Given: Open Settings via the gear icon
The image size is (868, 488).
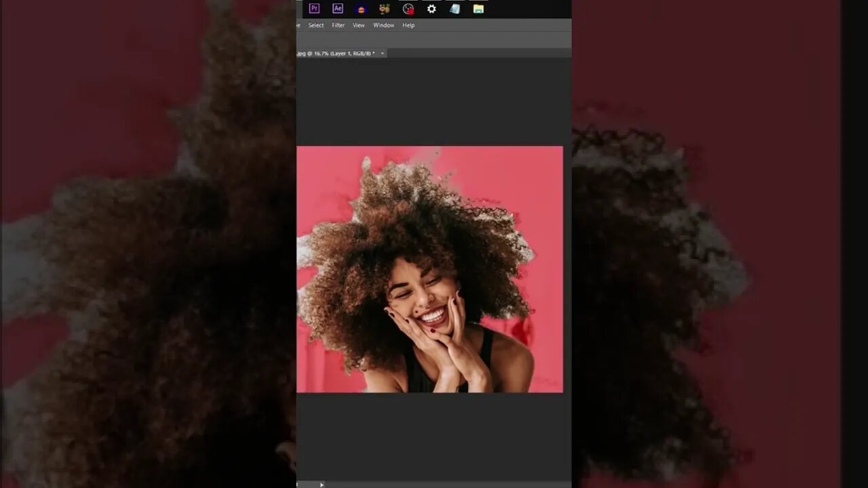Looking at the screenshot, I should click(431, 9).
